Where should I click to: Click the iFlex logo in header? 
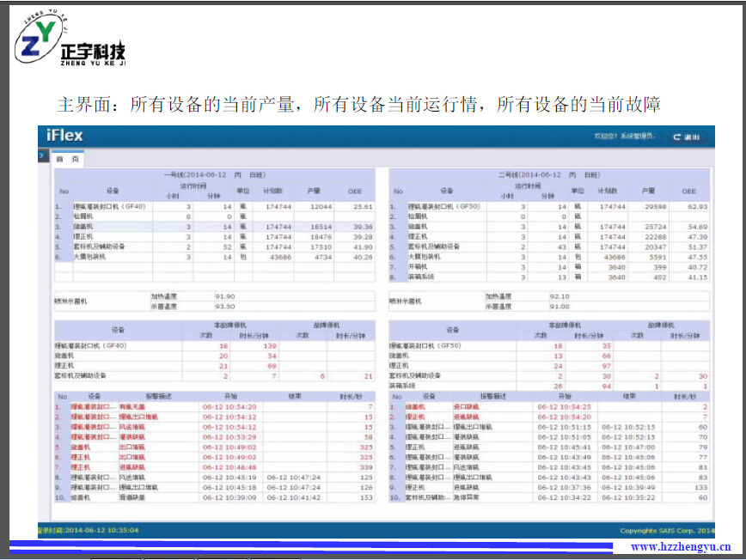[64, 136]
